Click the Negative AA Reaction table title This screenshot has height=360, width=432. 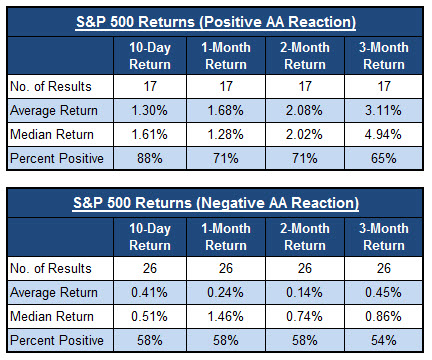point(216,203)
